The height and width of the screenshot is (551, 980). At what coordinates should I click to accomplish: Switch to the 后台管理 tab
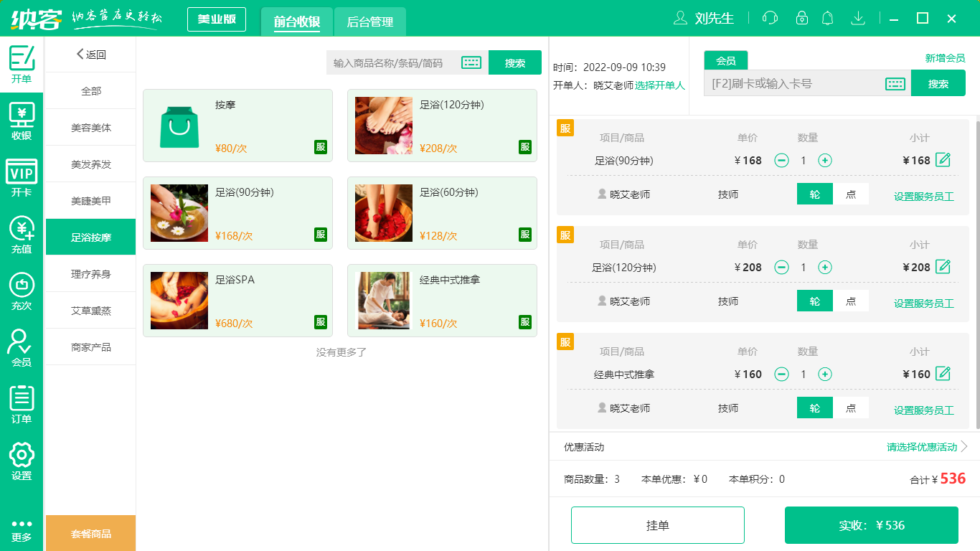point(371,22)
